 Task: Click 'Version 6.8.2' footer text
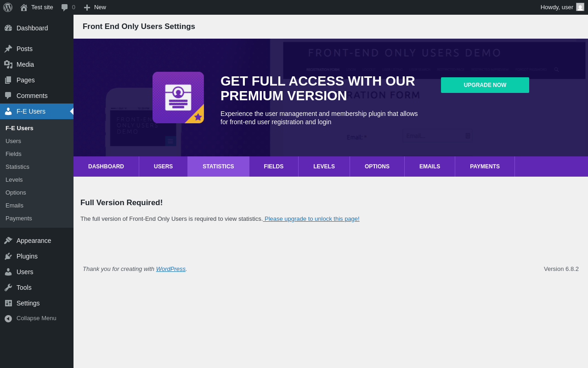(561, 269)
